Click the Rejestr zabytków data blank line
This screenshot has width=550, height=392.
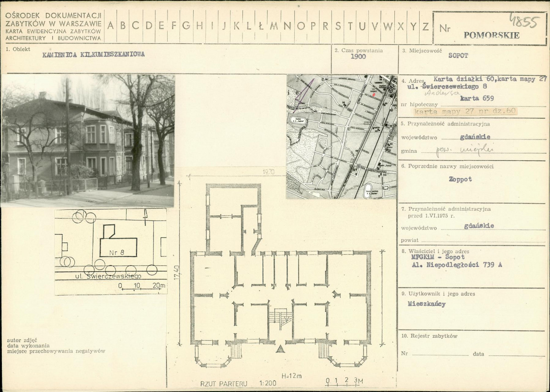coord(516,354)
